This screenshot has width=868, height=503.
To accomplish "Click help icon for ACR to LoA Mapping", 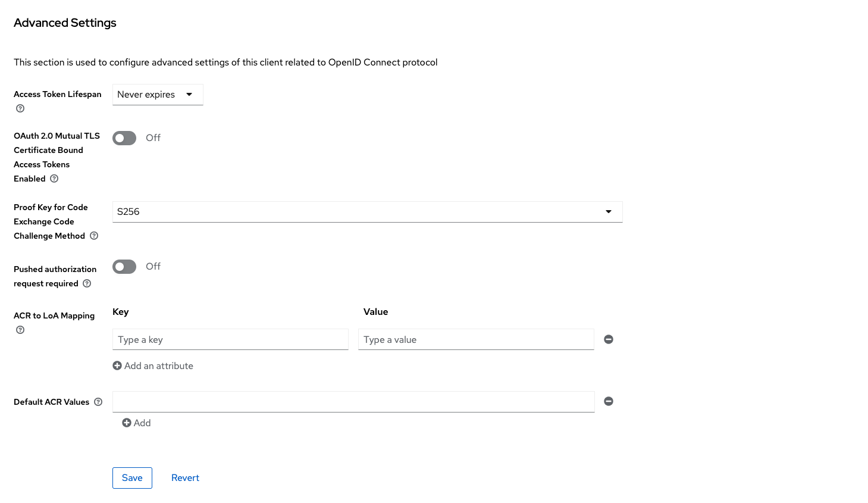I will 20,330.
